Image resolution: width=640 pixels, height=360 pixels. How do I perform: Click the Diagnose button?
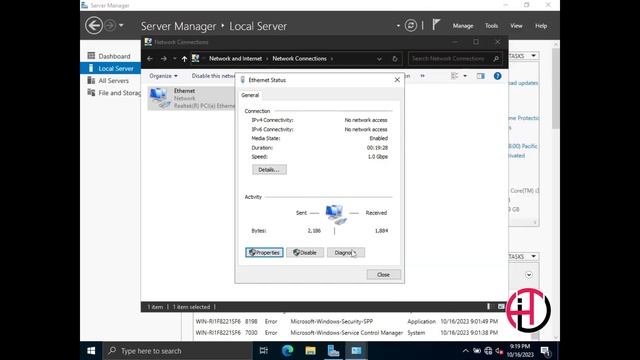346,253
